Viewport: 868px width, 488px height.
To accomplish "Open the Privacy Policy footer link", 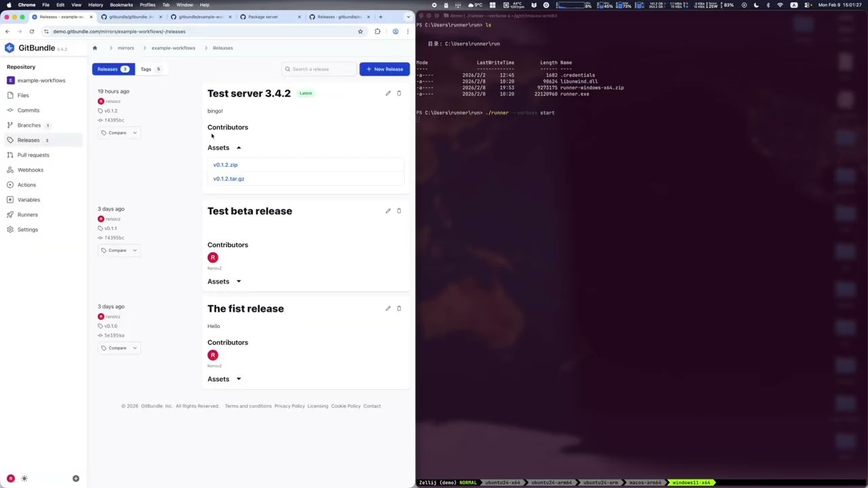I will click(290, 406).
